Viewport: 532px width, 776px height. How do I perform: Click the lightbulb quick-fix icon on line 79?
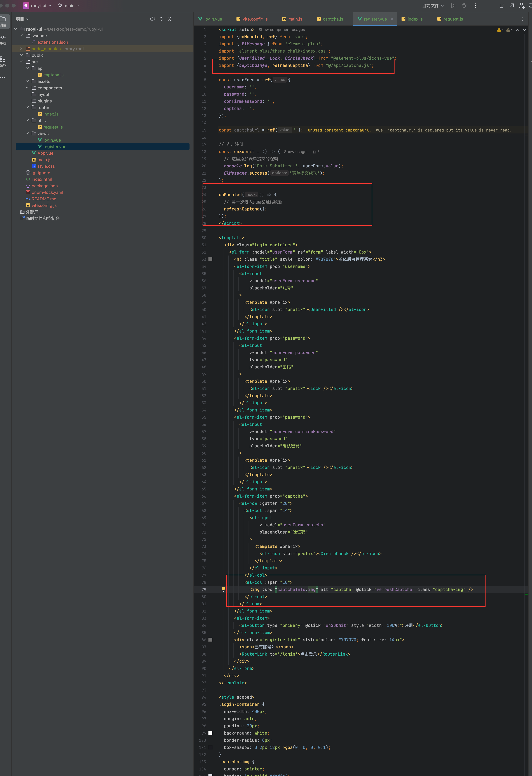tap(223, 589)
